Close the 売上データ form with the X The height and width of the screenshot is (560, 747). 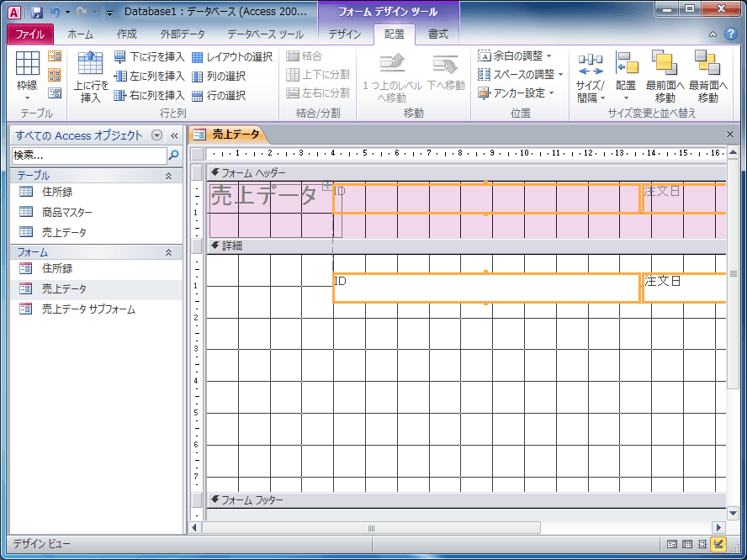click(x=730, y=135)
